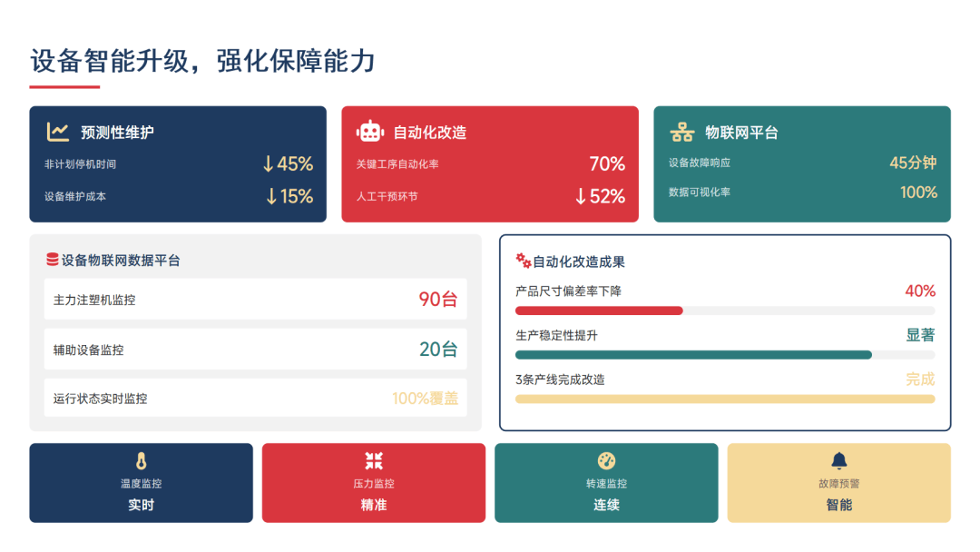Click the green 生产稳定性提升 progress bar

click(693, 355)
